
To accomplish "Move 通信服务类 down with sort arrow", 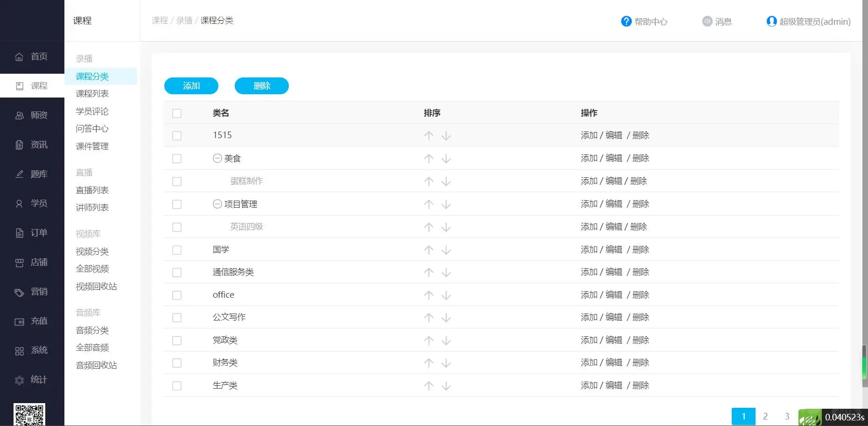I will tap(446, 272).
